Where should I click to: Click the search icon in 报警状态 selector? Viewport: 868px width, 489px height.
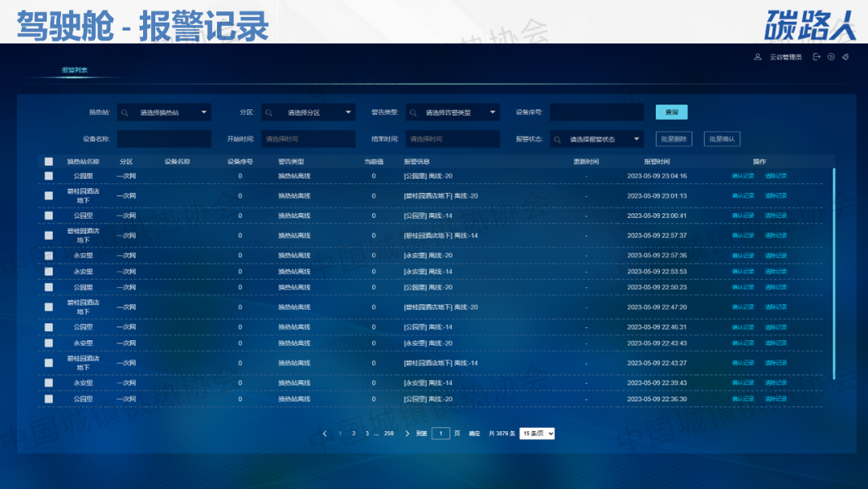tap(557, 139)
